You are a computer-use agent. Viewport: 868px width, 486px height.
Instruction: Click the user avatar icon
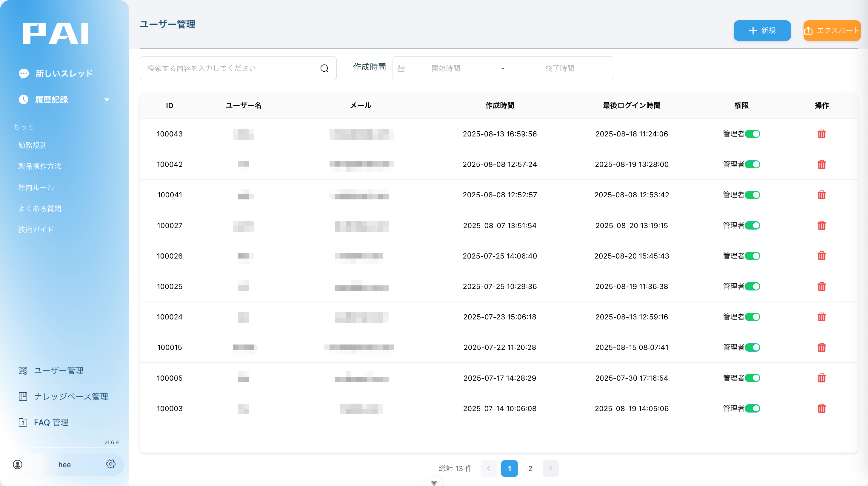(18, 465)
